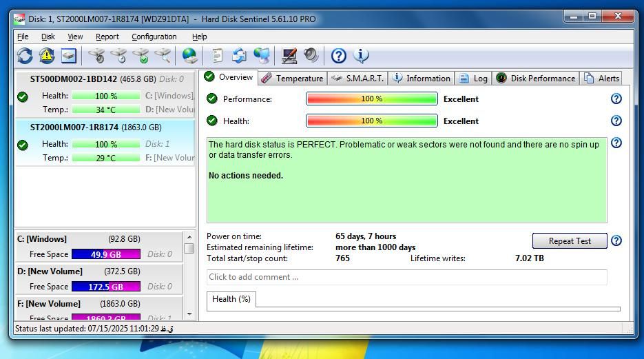Click the 'more than 1000 days' lifetime value
The image size is (644, 359).
click(375, 247)
